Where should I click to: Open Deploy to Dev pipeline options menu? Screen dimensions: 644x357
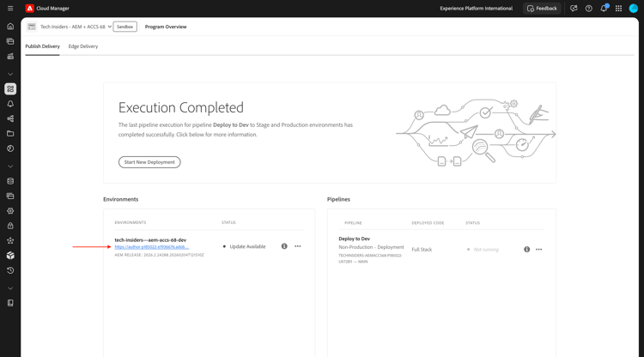click(539, 250)
